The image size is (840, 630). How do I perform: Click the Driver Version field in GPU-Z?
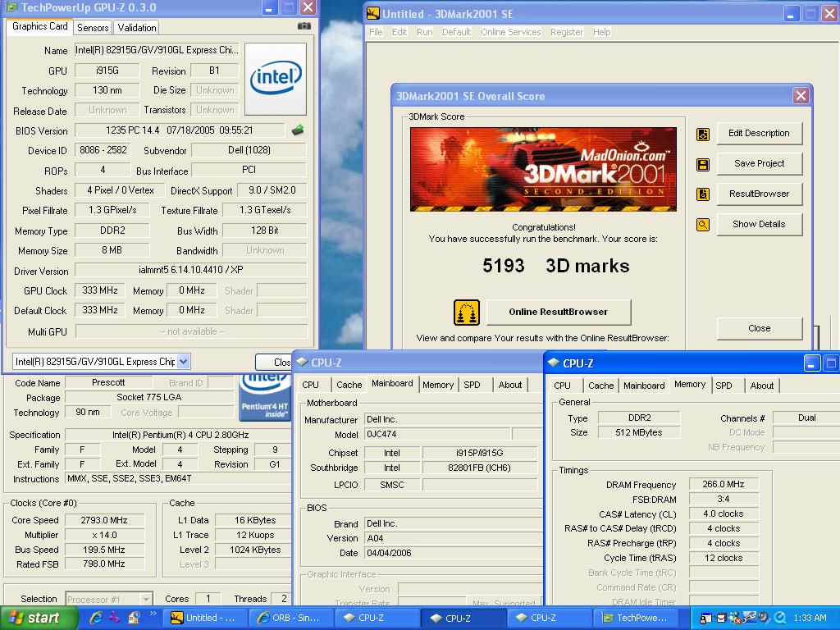[x=190, y=270]
